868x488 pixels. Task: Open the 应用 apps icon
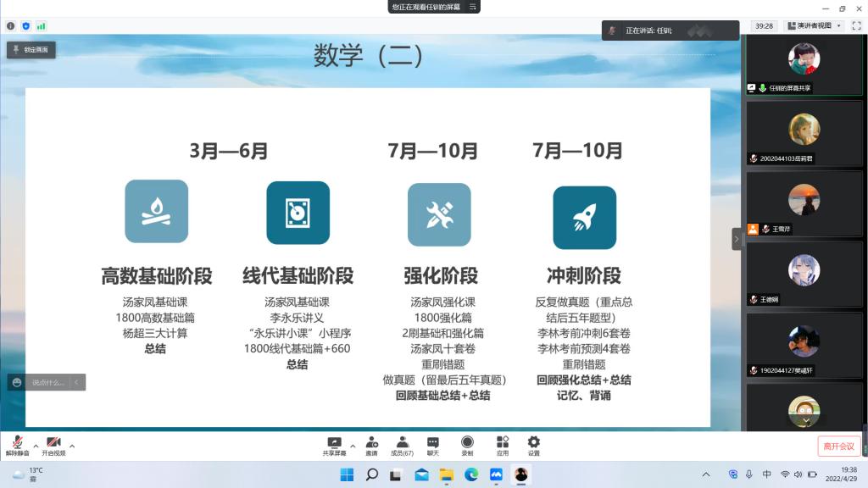click(503, 444)
